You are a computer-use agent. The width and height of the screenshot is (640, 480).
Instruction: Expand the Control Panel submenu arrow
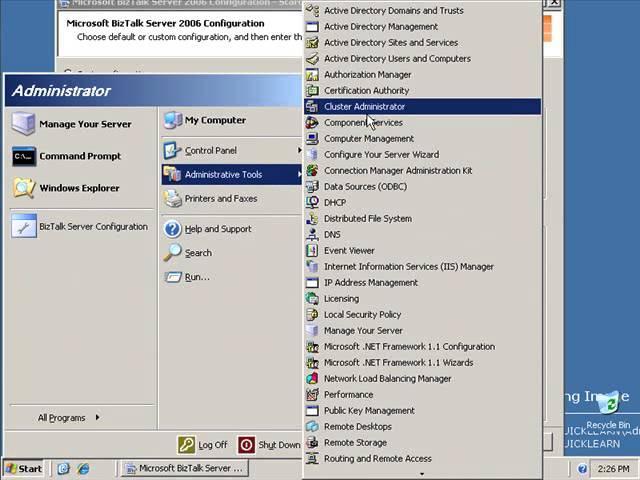point(299,150)
